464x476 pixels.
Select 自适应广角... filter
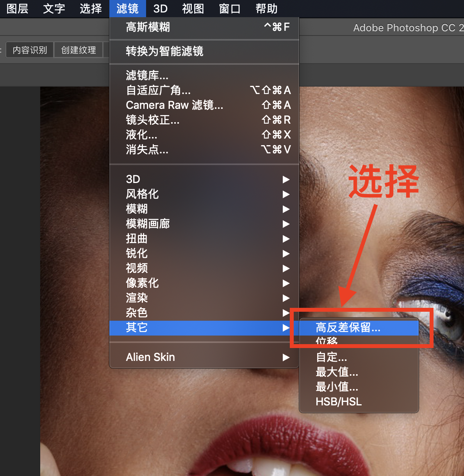pyautogui.click(x=204, y=90)
